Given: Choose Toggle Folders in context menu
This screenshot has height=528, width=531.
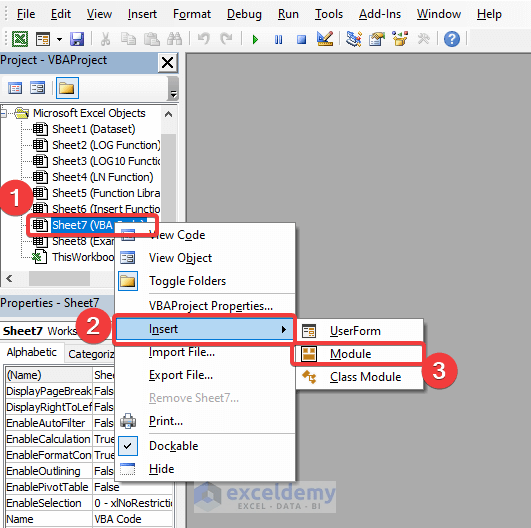Looking at the screenshot, I should click(205, 281).
